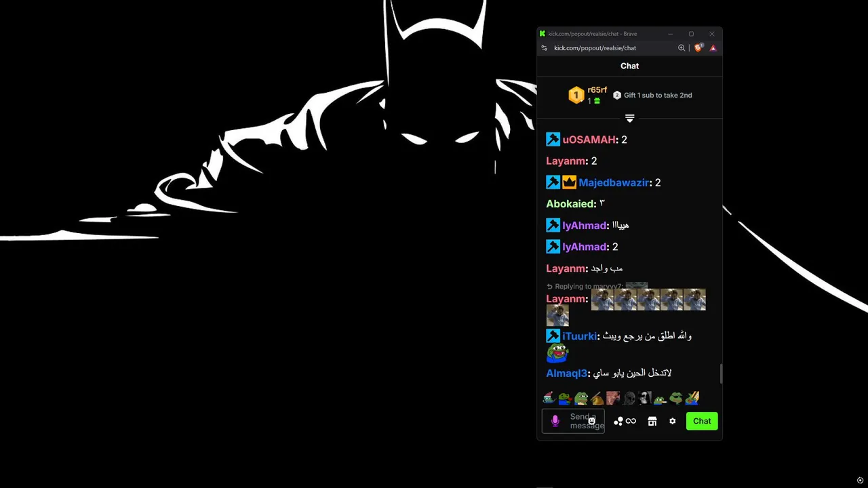Image resolution: width=868 pixels, height=488 pixels.
Task: Click the silver number 2 rank badge
Action: 617,96
